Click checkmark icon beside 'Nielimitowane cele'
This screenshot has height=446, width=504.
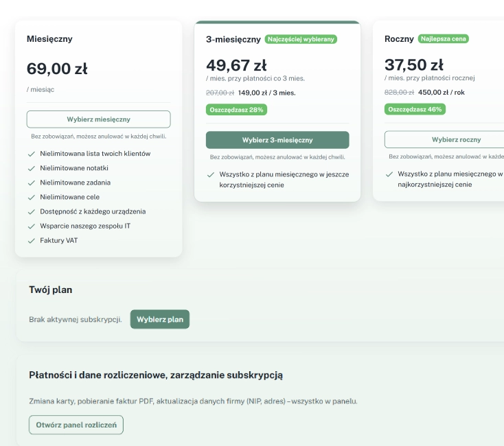tap(32, 198)
